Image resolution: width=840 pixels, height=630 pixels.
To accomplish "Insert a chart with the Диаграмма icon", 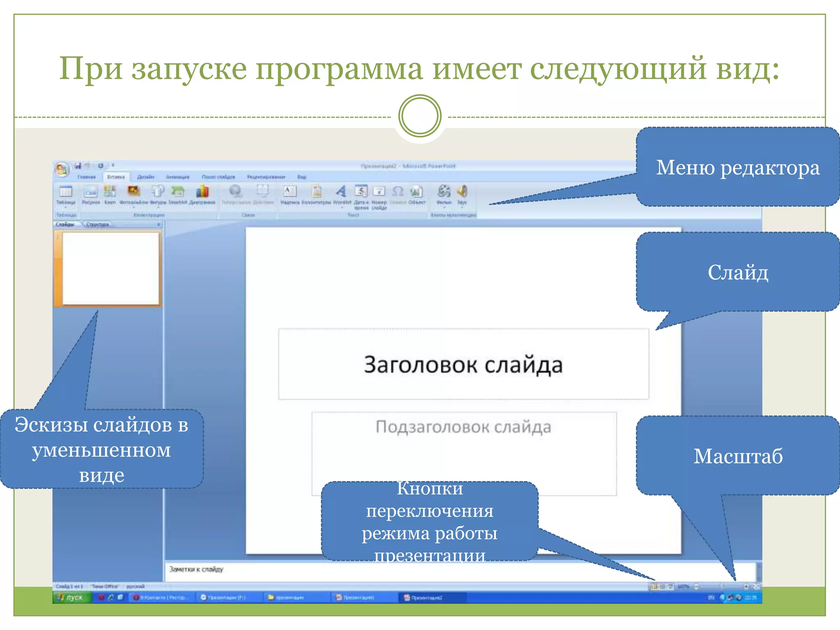I will pos(202,192).
